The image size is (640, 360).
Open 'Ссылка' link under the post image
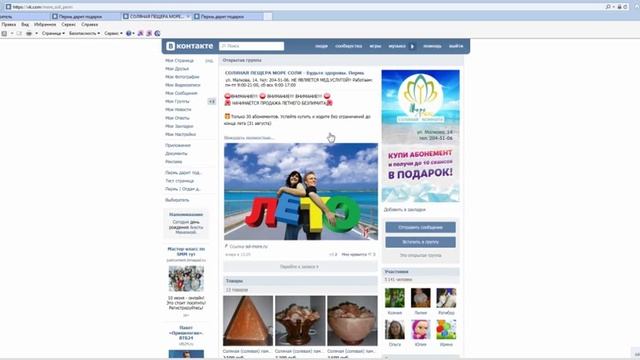pos(246,247)
